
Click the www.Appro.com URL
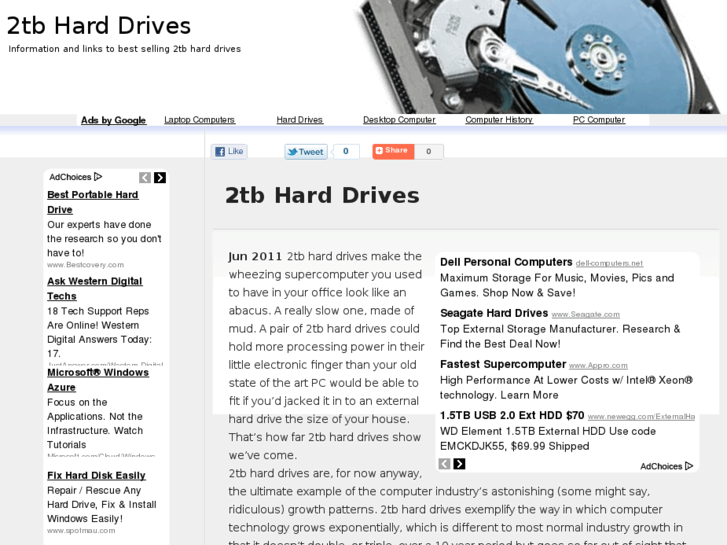pos(598,365)
